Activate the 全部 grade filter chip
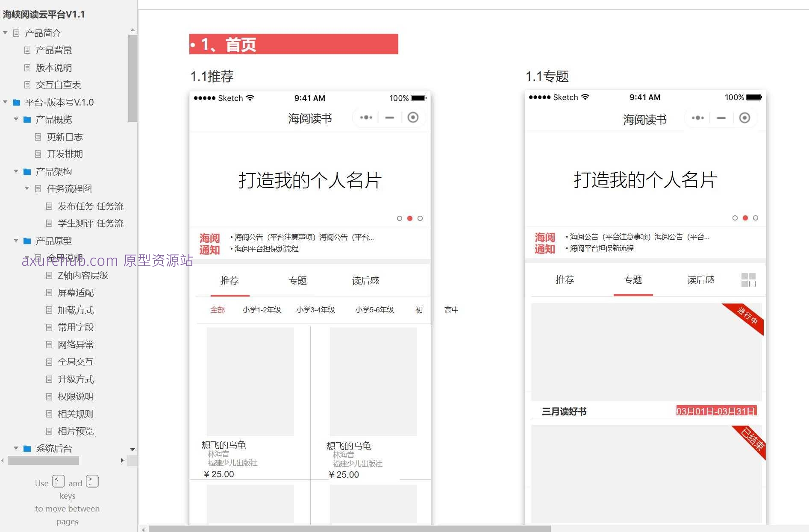809x532 pixels. [218, 309]
